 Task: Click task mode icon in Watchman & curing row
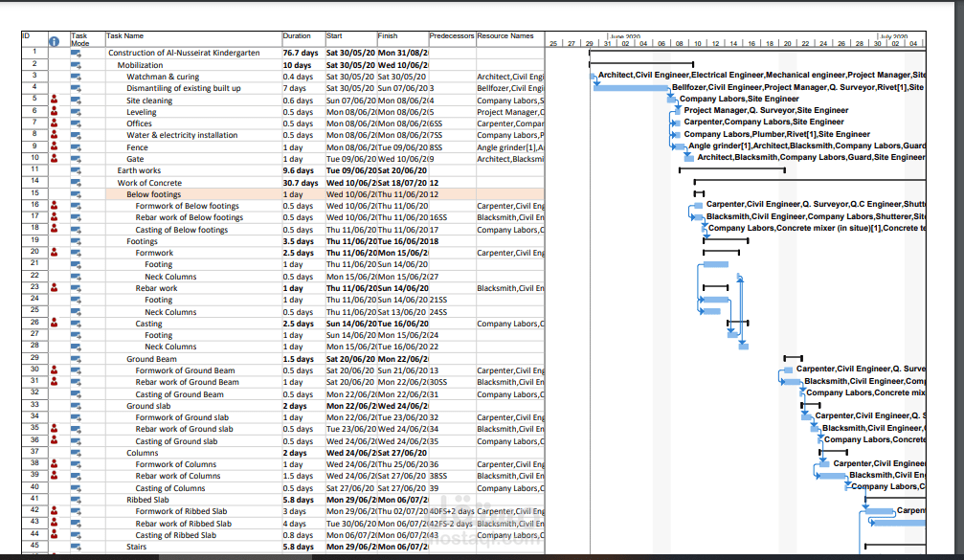click(76, 77)
